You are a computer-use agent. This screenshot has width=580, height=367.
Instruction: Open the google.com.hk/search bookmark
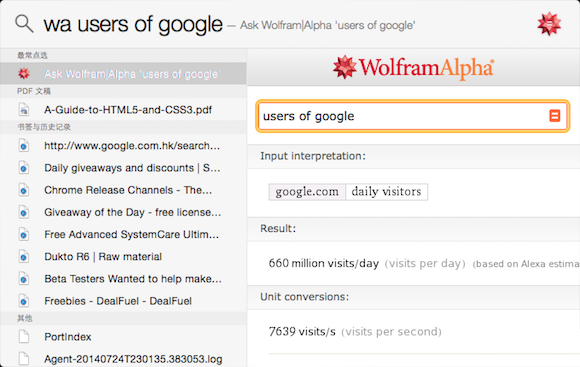coord(123,146)
